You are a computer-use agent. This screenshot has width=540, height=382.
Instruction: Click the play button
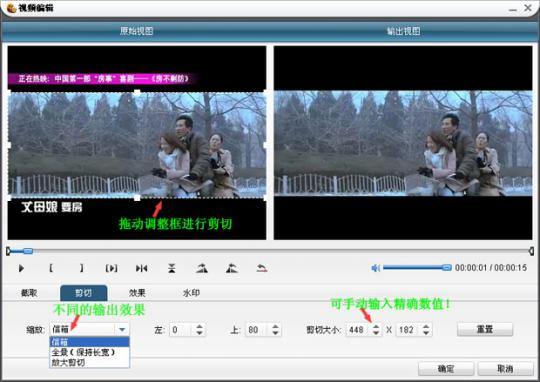pos(21,268)
